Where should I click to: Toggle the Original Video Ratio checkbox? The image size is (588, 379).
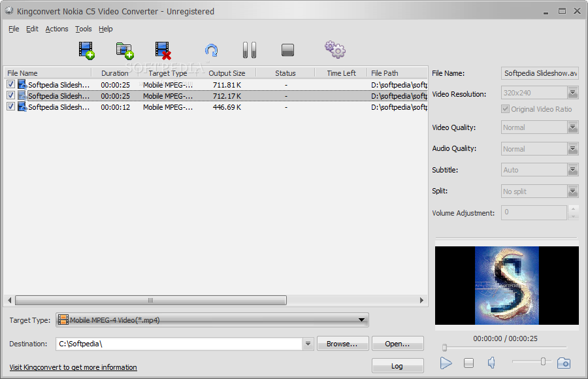point(505,109)
